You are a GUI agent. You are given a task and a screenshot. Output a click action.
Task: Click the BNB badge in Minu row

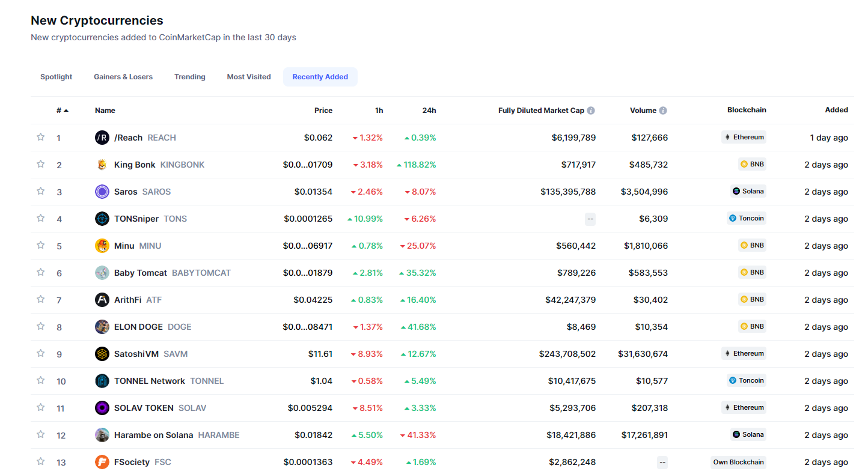(753, 245)
